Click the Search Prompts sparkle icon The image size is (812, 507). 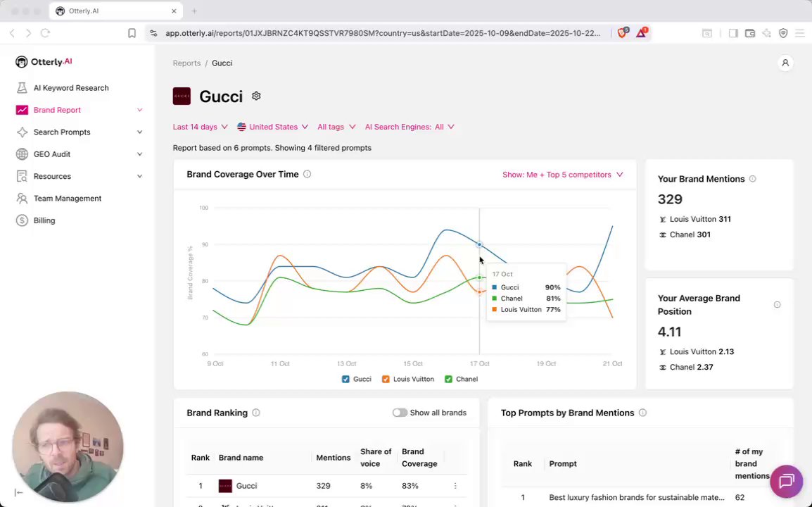click(22, 132)
